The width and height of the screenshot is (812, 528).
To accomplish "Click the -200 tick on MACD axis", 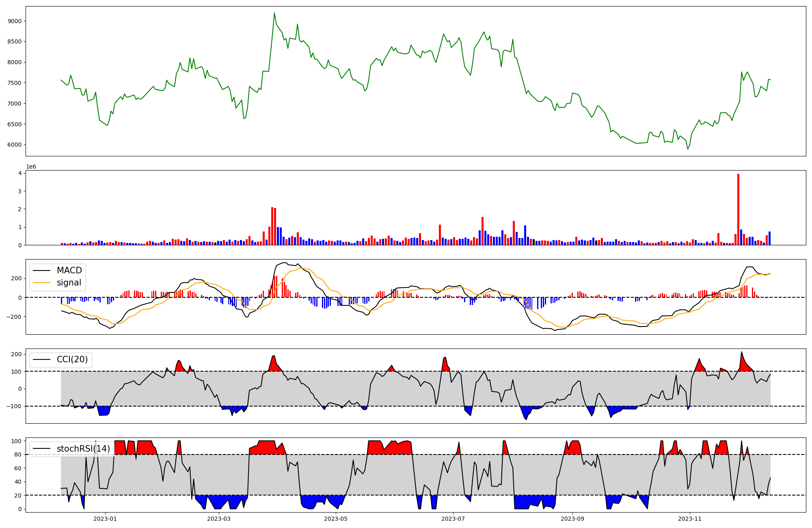I will click(14, 317).
